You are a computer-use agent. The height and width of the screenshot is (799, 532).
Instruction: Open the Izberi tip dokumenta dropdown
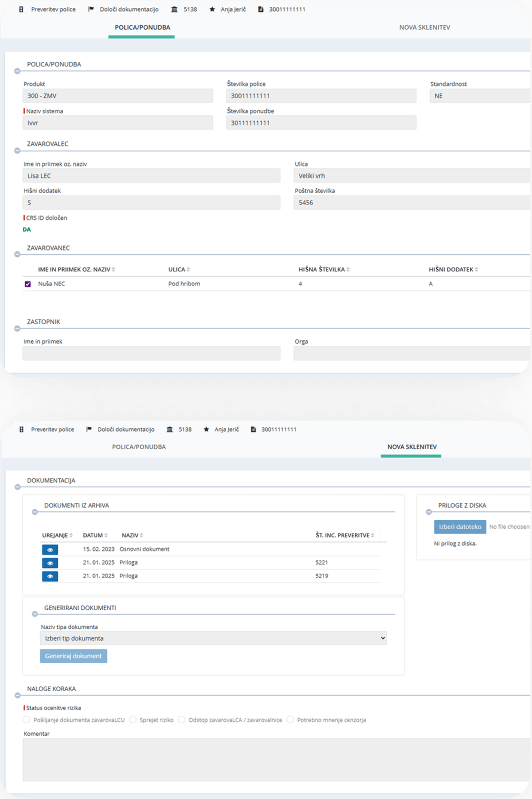213,638
